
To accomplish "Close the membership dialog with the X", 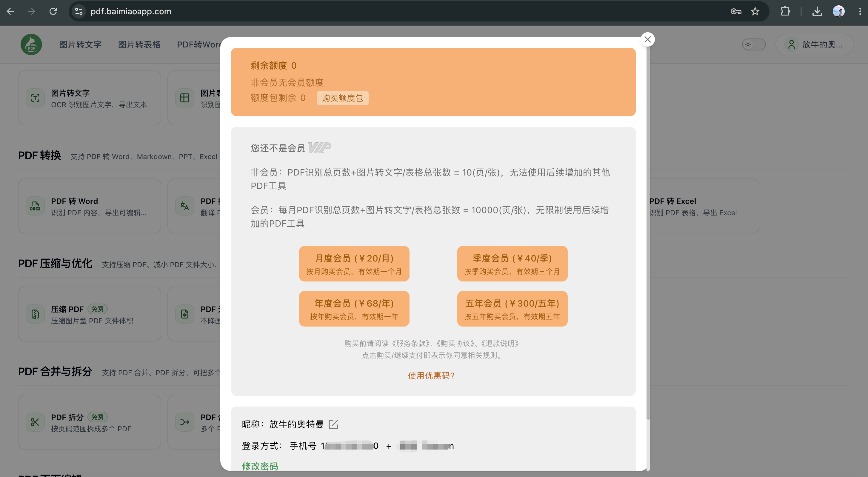I will coord(647,39).
